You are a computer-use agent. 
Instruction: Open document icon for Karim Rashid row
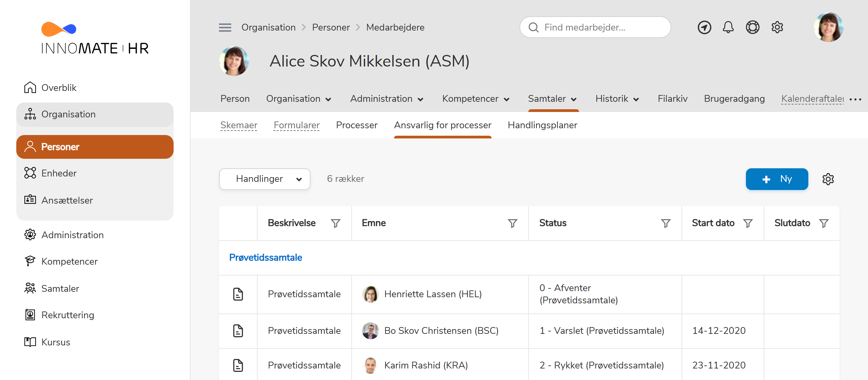238,365
